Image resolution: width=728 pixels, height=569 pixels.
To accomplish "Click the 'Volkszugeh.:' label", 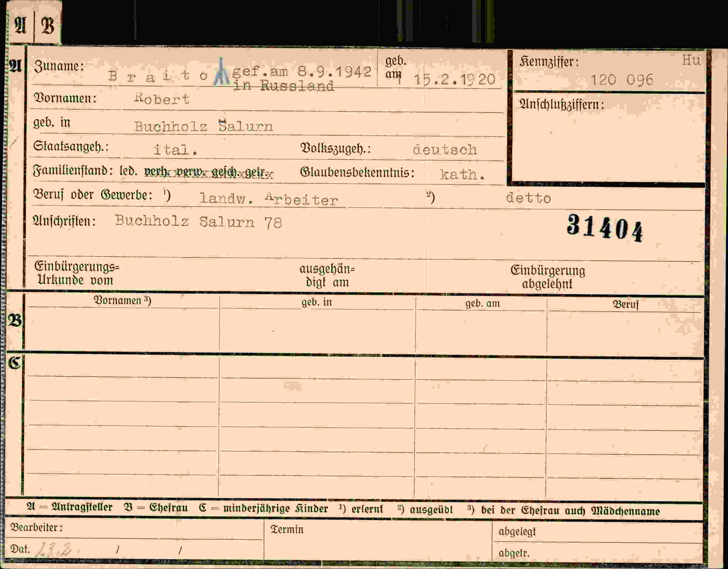I will pyautogui.click(x=335, y=148).
